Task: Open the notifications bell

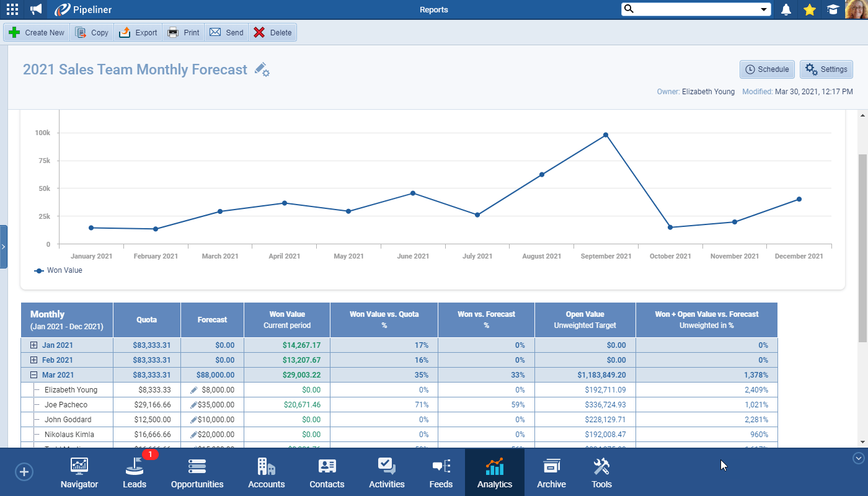Action: click(x=786, y=9)
